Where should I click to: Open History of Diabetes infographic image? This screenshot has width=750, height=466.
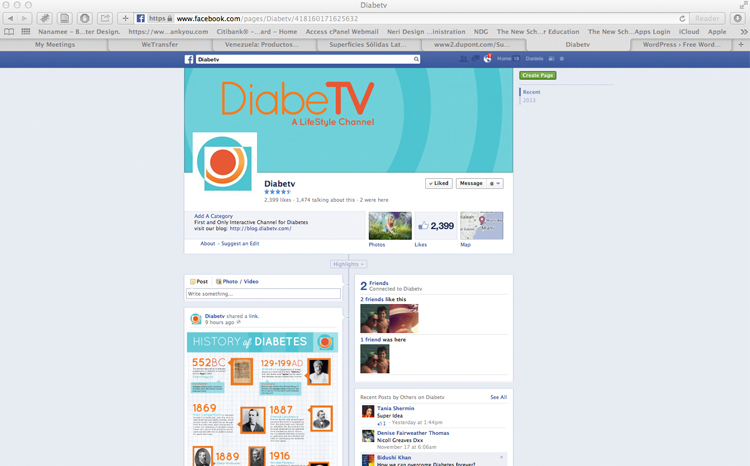(263, 399)
